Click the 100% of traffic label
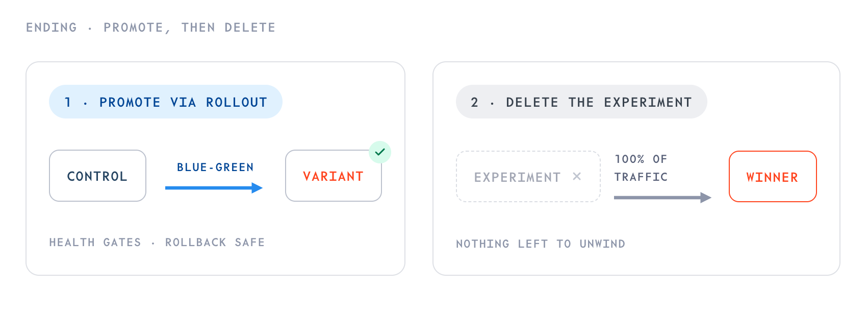The width and height of the screenshot is (868, 311). point(641,168)
